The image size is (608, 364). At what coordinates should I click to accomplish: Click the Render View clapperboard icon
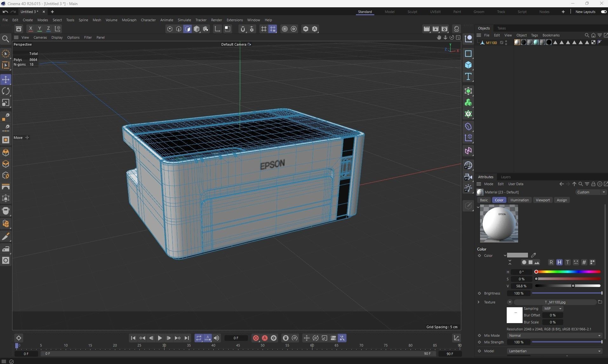coord(427,29)
